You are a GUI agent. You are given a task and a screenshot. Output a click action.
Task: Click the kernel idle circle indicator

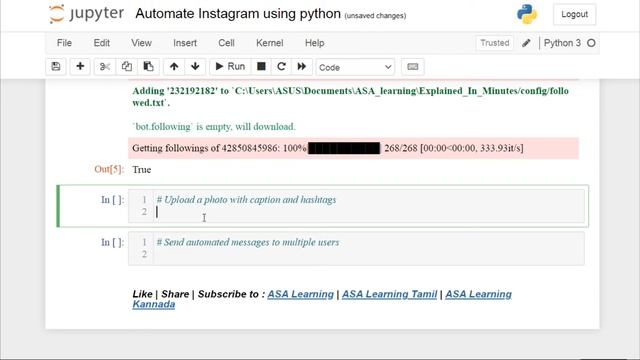point(591,43)
